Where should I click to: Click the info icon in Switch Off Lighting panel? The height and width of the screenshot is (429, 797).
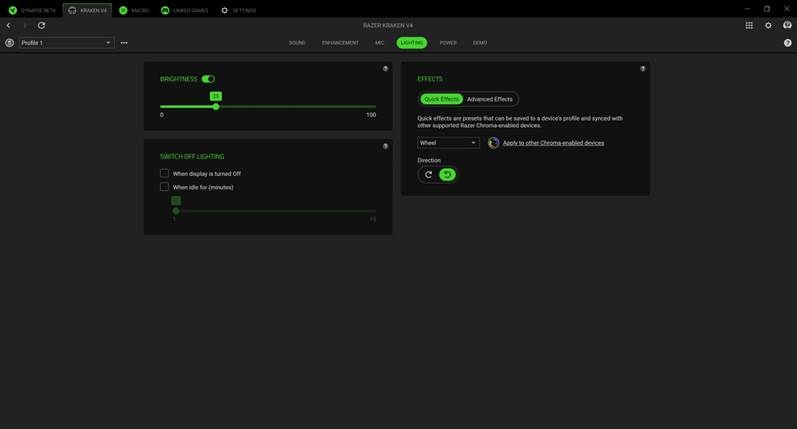pyautogui.click(x=385, y=146)
